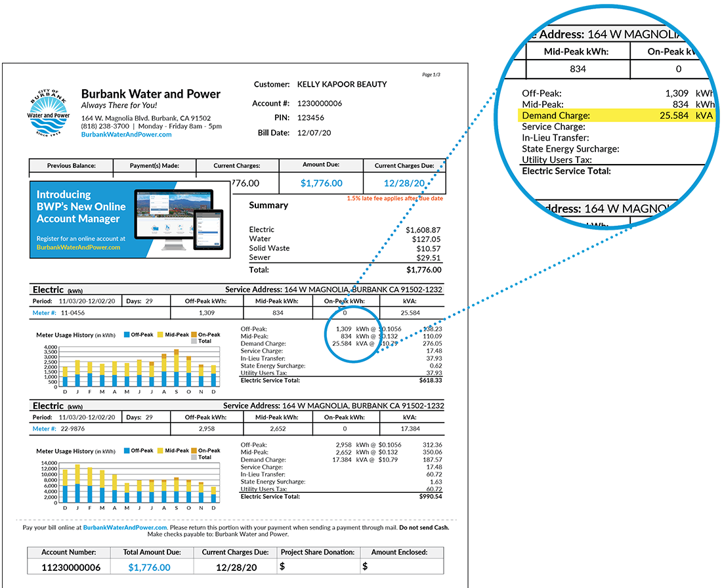
Task: Follow the BurbankWaterAndPower.com link in the pay-your-bill line
Action: point(125,528)
